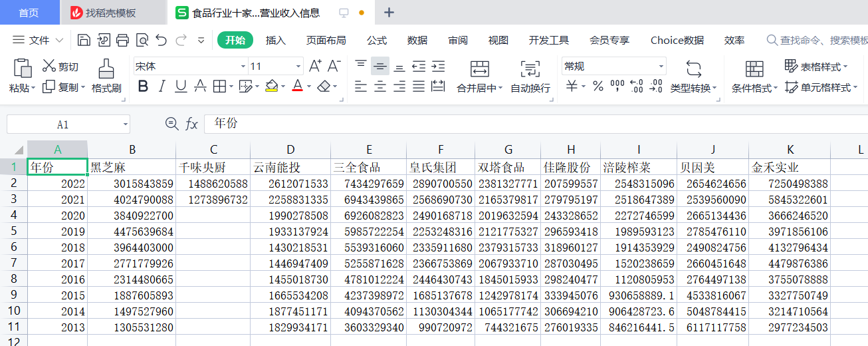Switch to the 页面布局 ribbon tab
Screen dimensions: 868x346
pos(326,40)
